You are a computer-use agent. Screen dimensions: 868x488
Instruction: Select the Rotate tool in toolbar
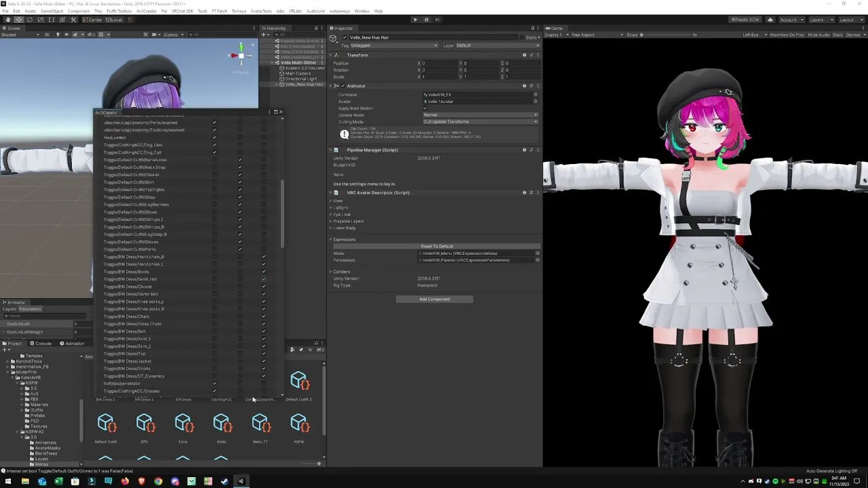(29, 20)
